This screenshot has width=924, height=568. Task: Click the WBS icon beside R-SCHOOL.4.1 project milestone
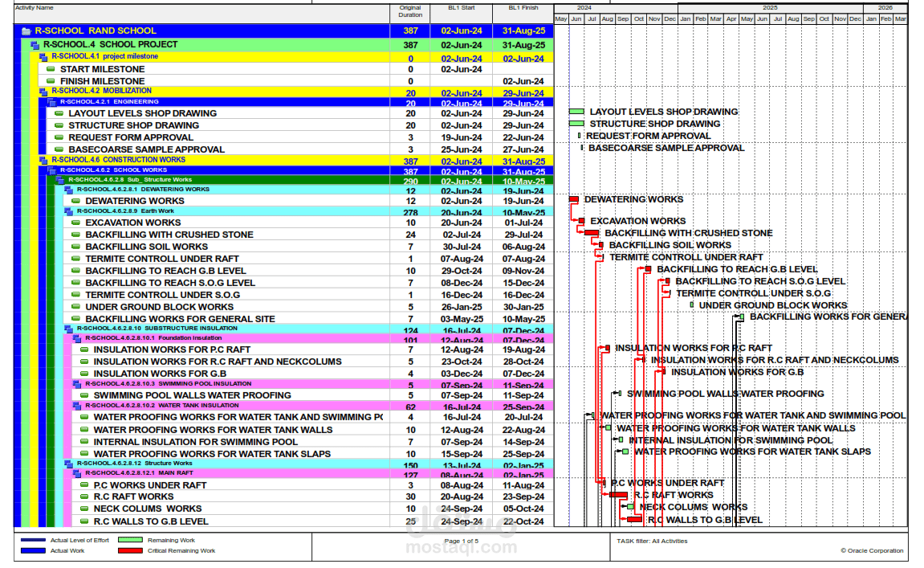coord(43,57)
